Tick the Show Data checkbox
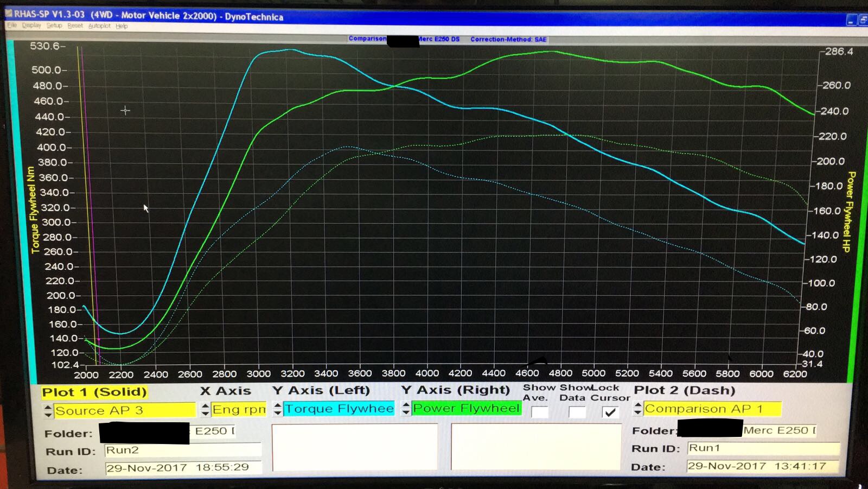 click(x=577, y=412)
